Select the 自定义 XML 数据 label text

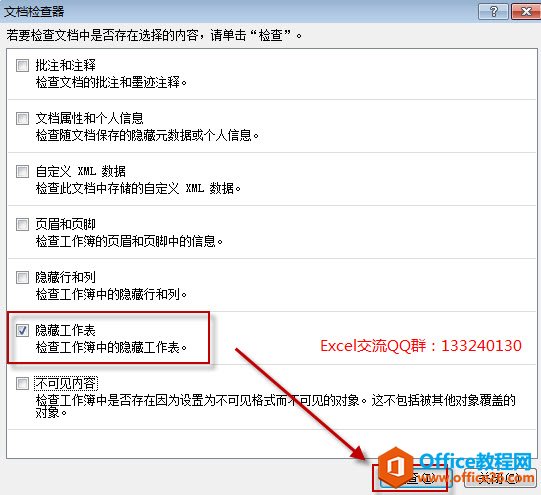[x=81, y=171]
